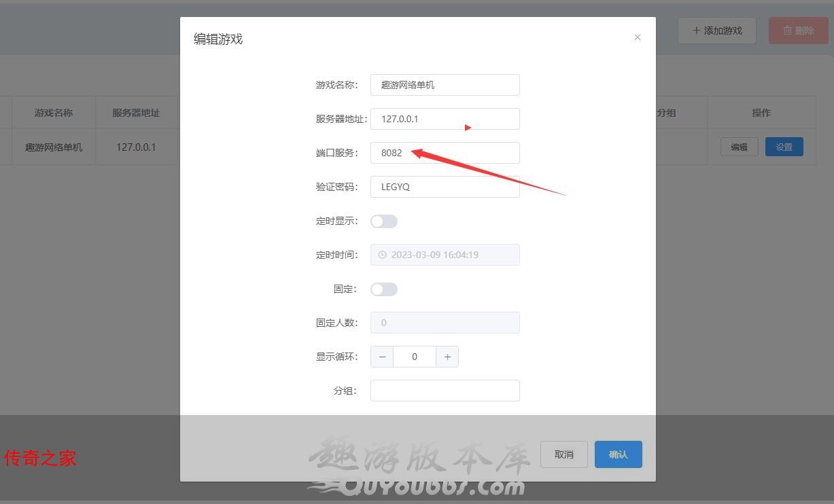Image resolution: width=834 pixels, height=504 pixels.
Task: Click the 编辑 button in the table row
Action: (740, 147)
